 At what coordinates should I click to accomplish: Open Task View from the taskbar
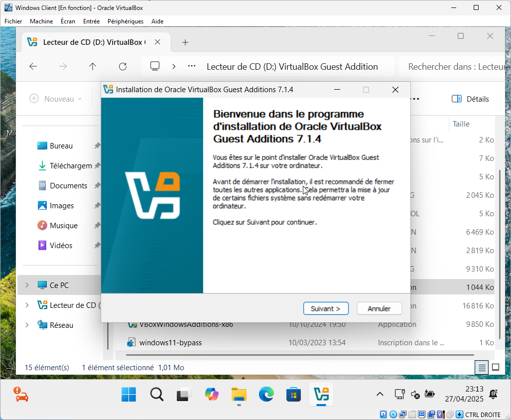coord(184,395)
